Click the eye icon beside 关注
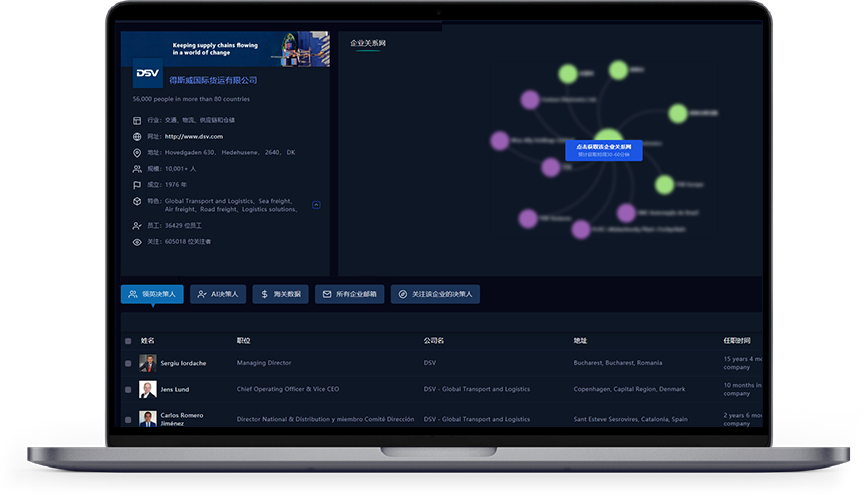864x496 pixels. [x=137, y=242]
